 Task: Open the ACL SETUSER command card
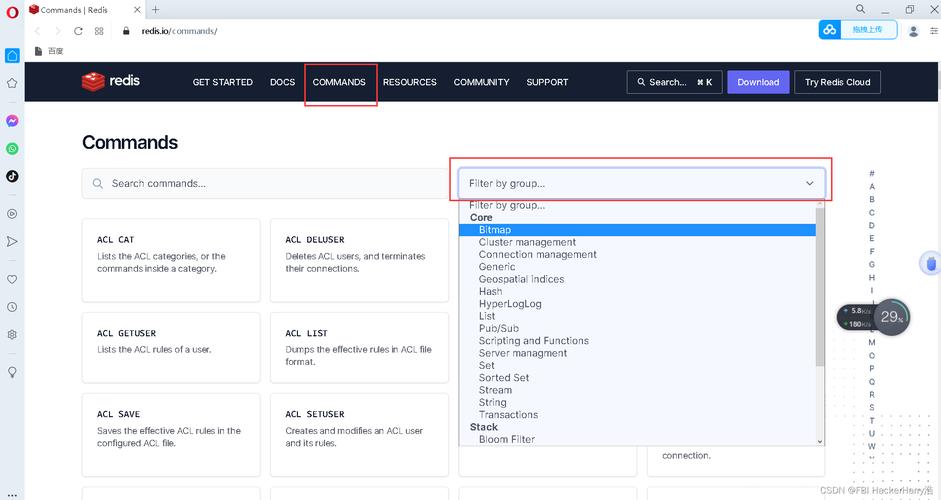pyautogui.click(x=359, y=435)
